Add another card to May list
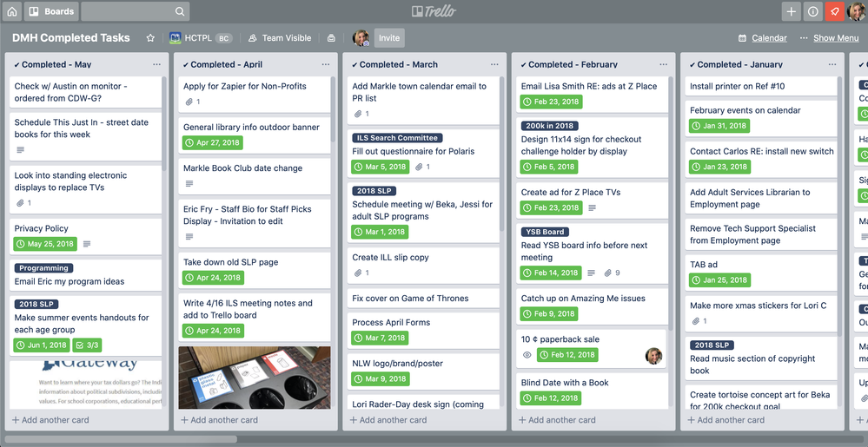 50,420
